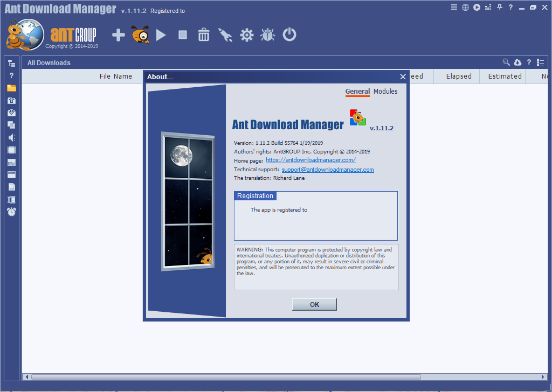This screenshot has height=392, width=552.
Task: Delete downloads using the trash can icon
Action: (x=203, y=35)
